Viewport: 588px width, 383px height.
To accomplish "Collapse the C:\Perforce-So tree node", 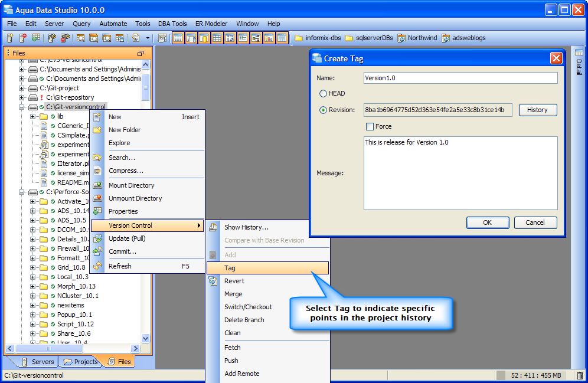I will coord(22,192).
